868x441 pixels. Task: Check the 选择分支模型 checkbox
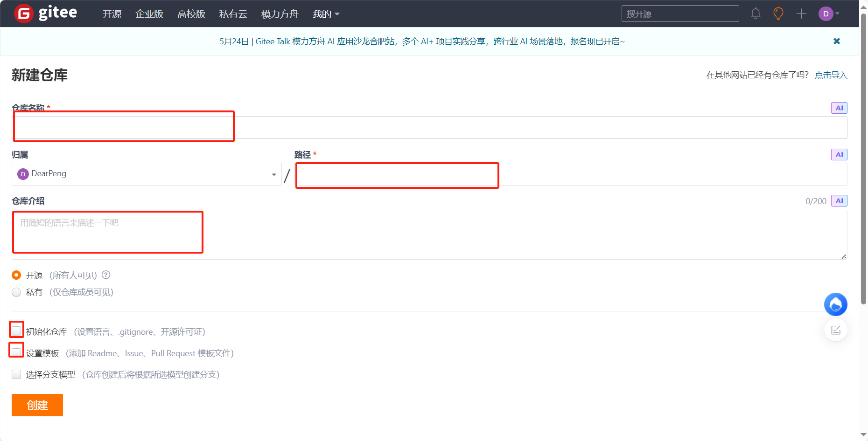pyautogui.click(x=16, y=374)
